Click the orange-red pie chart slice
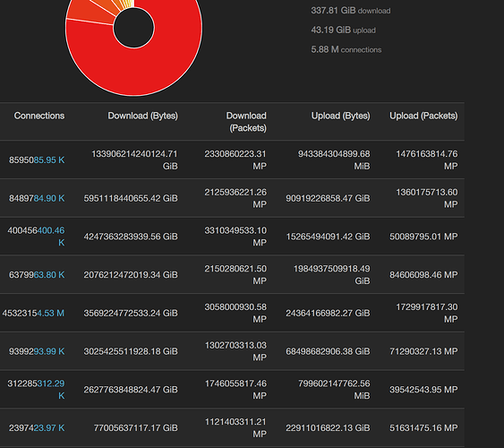 [90, 13]
